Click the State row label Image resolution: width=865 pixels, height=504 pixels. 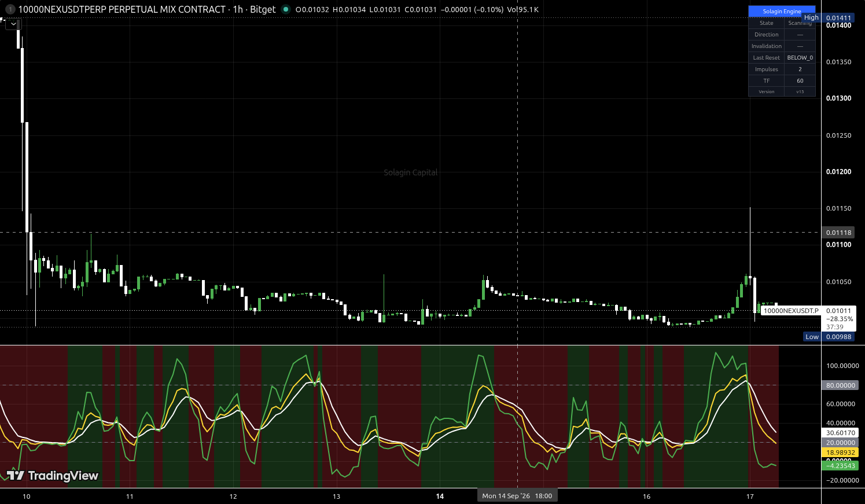click(767, 23)
